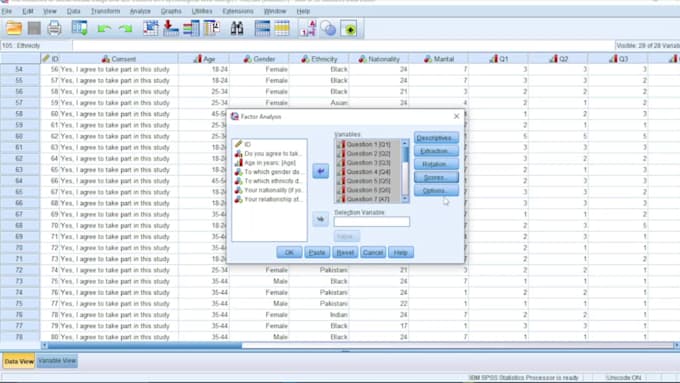This screenshot has width=680, height=383.
Task: Open the Descriptives sub-dialog
Action: [436, 138]
